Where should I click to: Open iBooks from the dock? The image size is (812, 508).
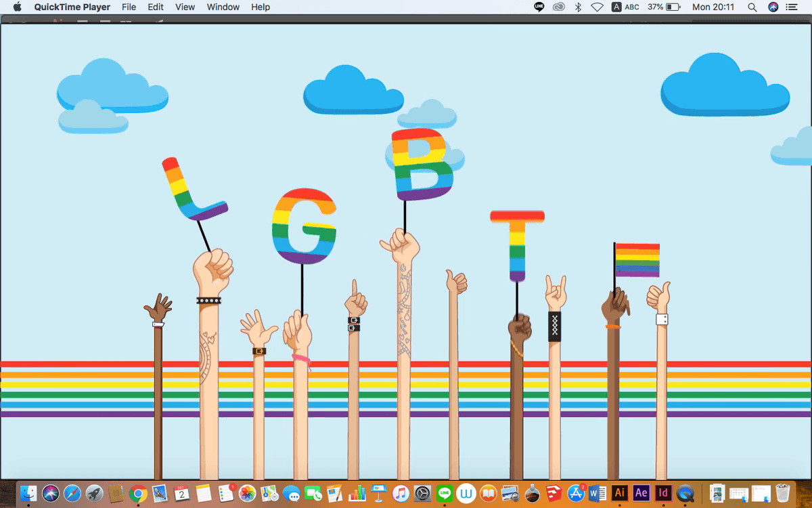pyautogui.click(x=488, y=493)
